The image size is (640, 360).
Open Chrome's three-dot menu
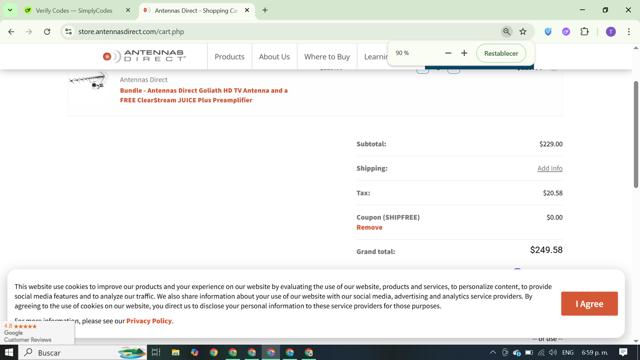[x=629, y=31]
